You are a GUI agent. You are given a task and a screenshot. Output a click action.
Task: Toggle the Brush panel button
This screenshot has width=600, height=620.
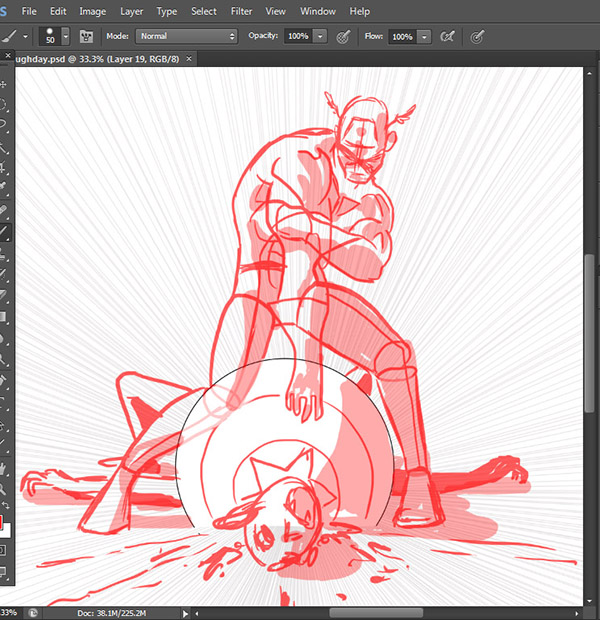[87, 36]
